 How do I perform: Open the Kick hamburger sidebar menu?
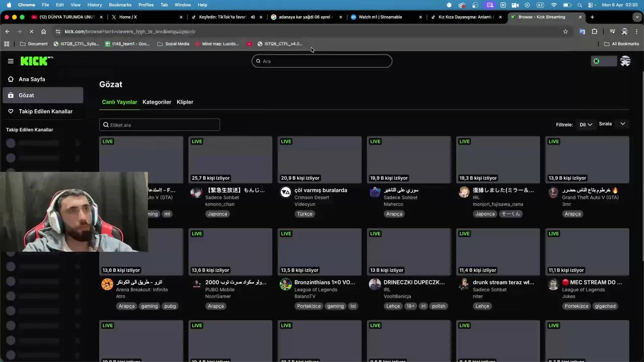[x=11, y=61]
